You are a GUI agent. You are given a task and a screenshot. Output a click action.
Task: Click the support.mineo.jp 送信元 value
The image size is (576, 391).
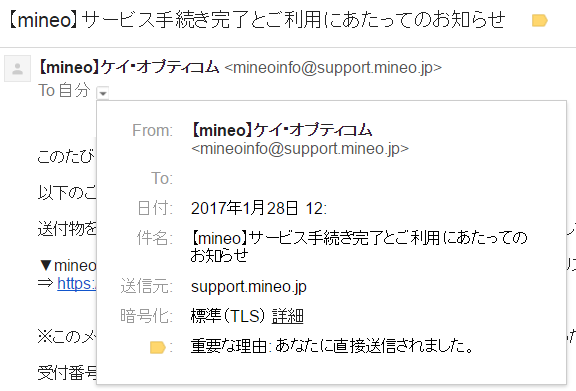(x=249, y=287)
